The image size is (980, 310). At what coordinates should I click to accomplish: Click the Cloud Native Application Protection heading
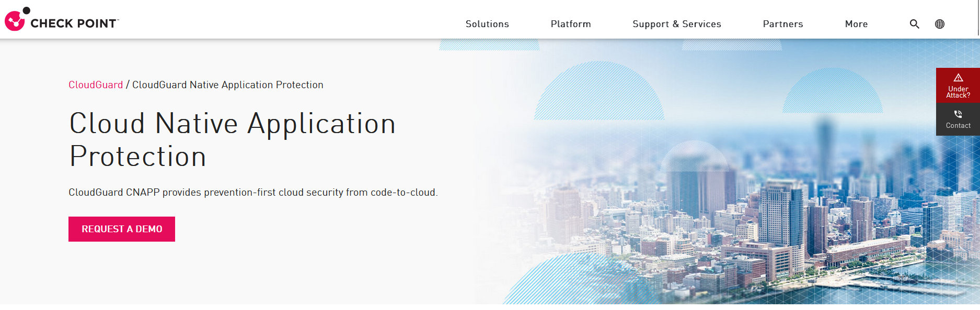[x=233, y=140]
